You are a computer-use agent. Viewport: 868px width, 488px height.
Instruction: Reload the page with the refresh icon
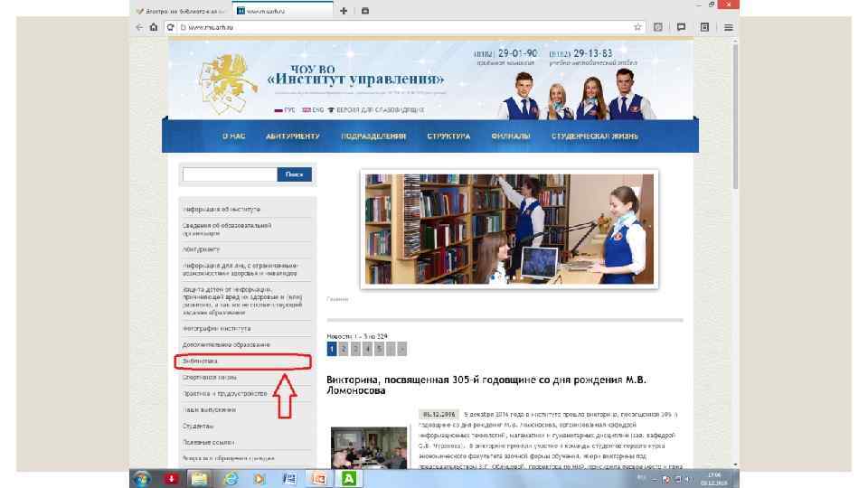(171, 27)
